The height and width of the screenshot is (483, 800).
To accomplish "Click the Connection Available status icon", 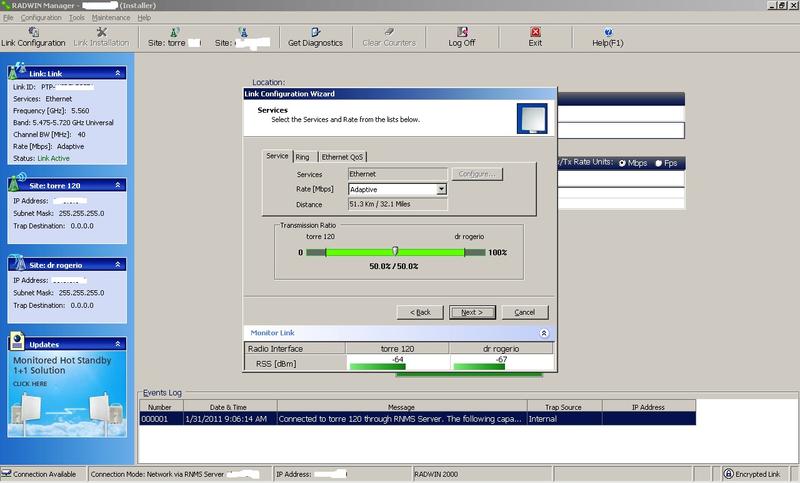I will tap(6, 474).
